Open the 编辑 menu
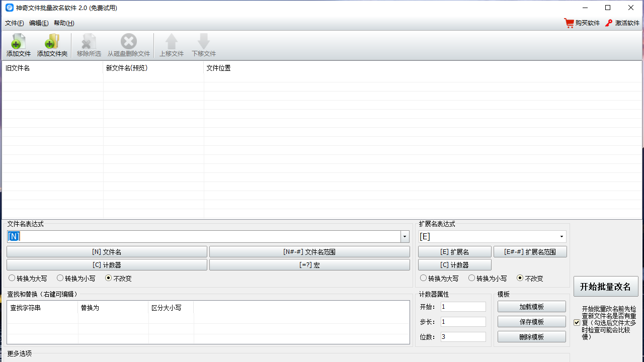This screenshot has height=362, width=644. [x=39, y=23]
